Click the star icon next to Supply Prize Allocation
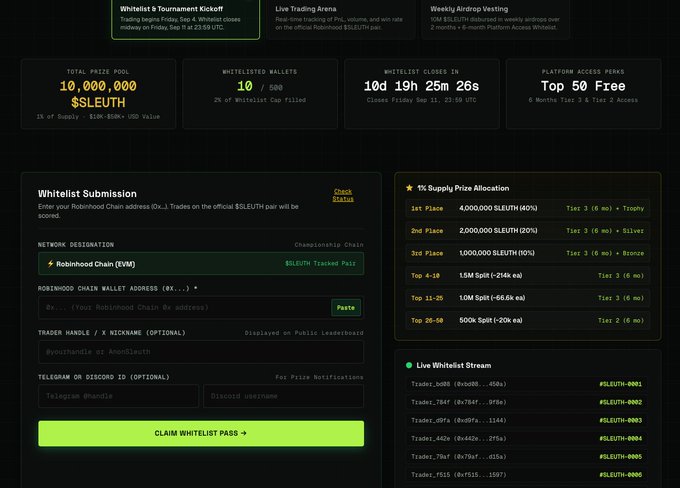 [409, 188]
